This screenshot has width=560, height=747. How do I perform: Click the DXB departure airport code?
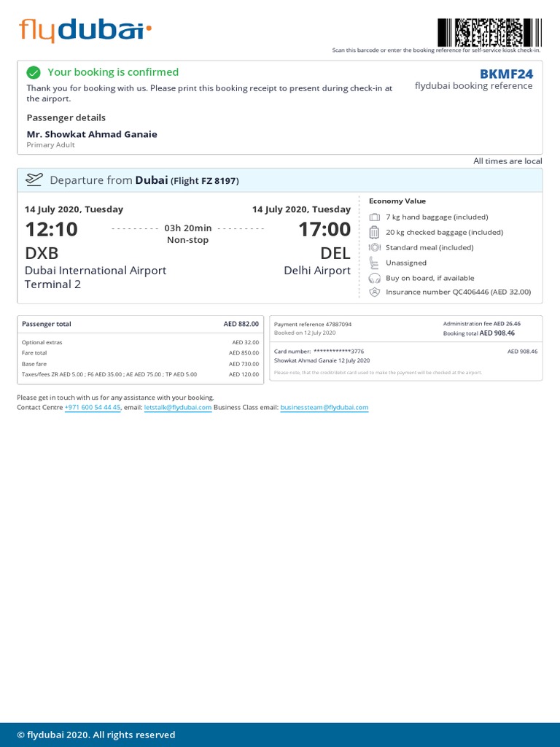point(42,253)
